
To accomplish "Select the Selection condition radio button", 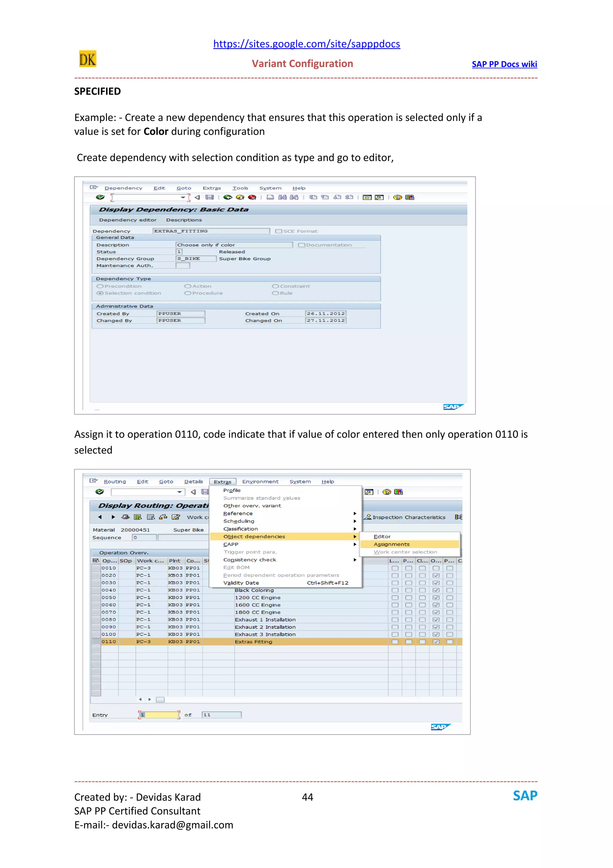I will click(x=100, y=293).
